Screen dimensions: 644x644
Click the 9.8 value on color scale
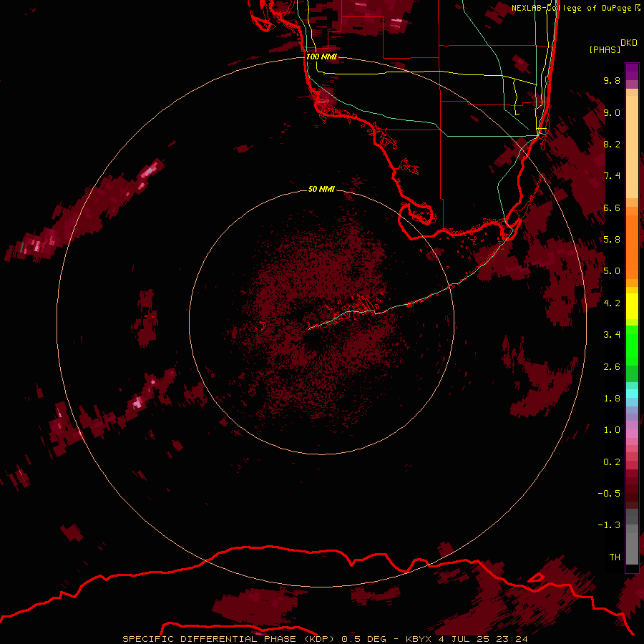(612, 80)
